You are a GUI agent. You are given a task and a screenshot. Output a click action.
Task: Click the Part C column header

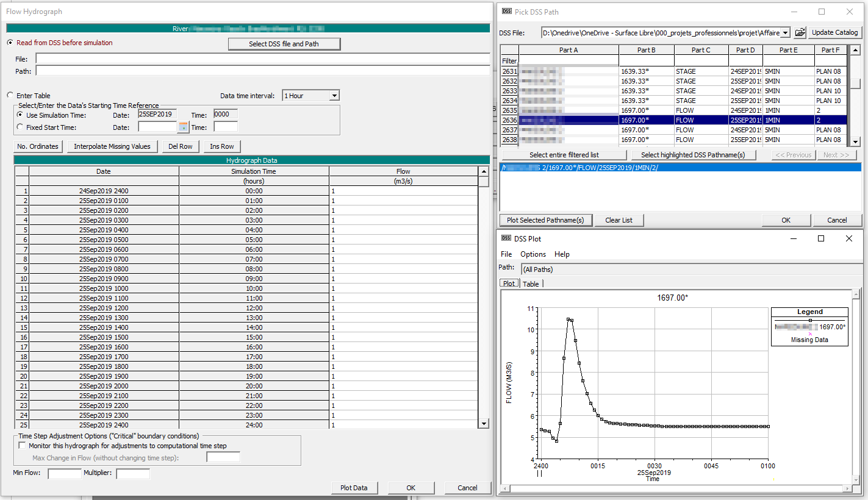point(701,50)
